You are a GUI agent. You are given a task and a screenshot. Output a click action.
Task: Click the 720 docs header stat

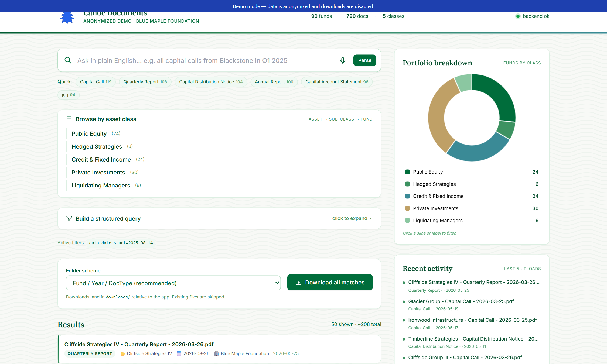click(357, 16)
